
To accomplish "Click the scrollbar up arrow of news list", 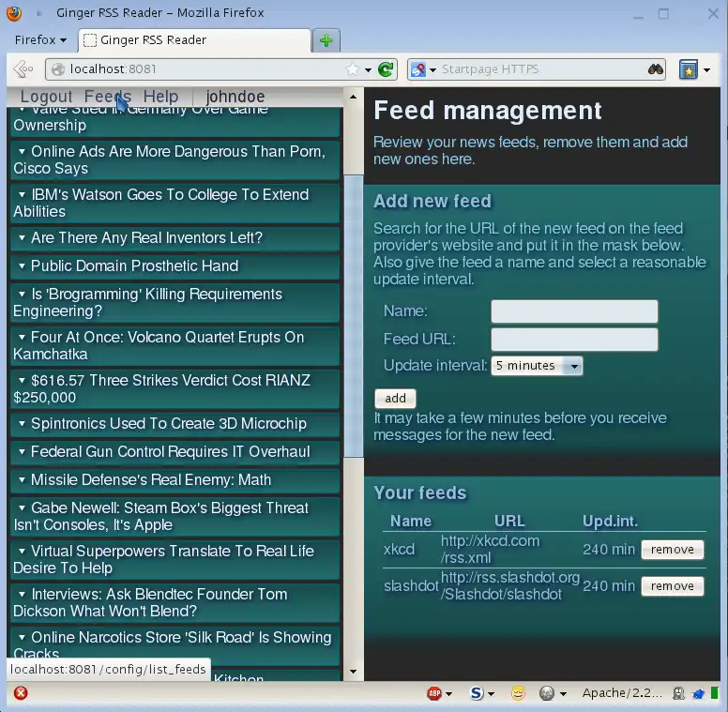I will pyautogui.click(x=354, y=97).
